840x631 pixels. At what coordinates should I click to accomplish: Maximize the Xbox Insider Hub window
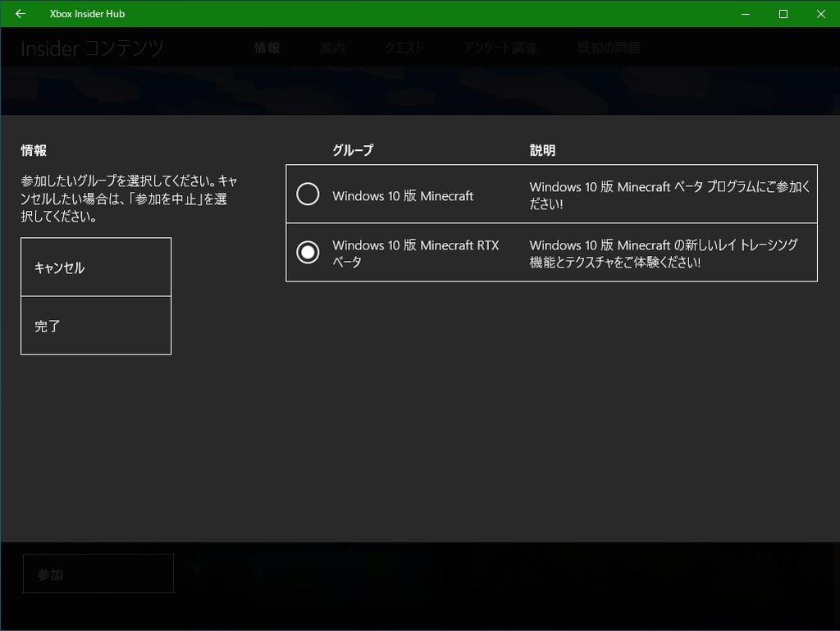tap(783, 13)
